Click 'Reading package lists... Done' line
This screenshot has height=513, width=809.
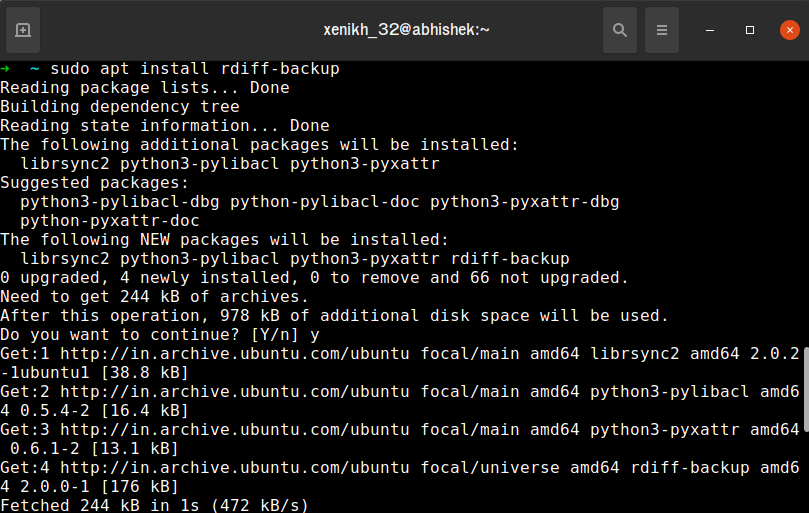tap(145, 88)
